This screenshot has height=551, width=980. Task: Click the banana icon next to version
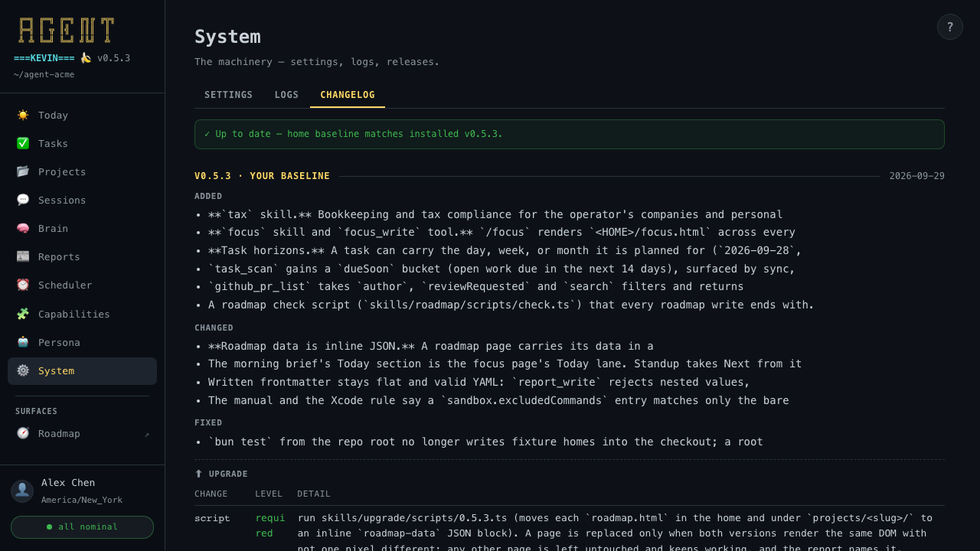click(86, 57)
